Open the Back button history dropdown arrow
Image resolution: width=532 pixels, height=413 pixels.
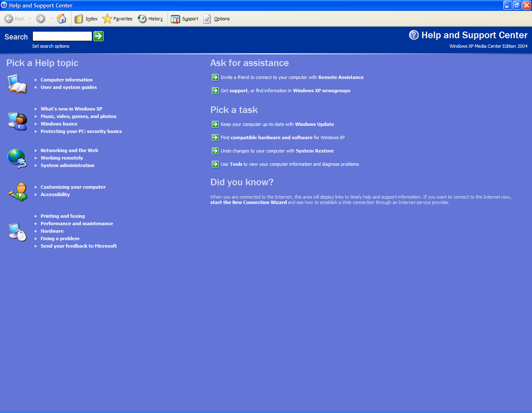pyautogui.click(x=30, y=19)
